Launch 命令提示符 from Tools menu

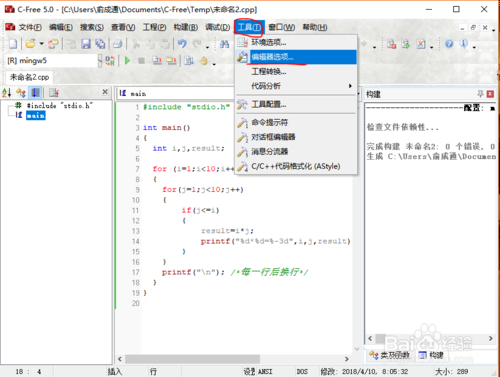(x=296, y=122)
